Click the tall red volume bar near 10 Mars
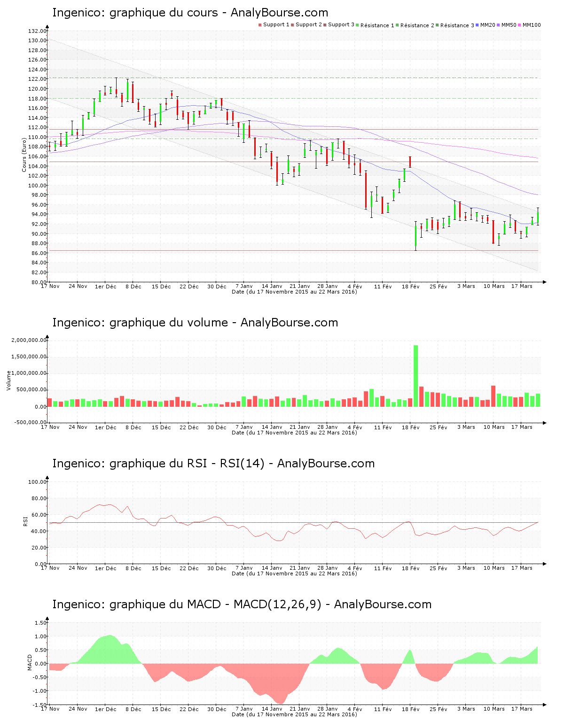564x728 pixels. tap(493, 396)
